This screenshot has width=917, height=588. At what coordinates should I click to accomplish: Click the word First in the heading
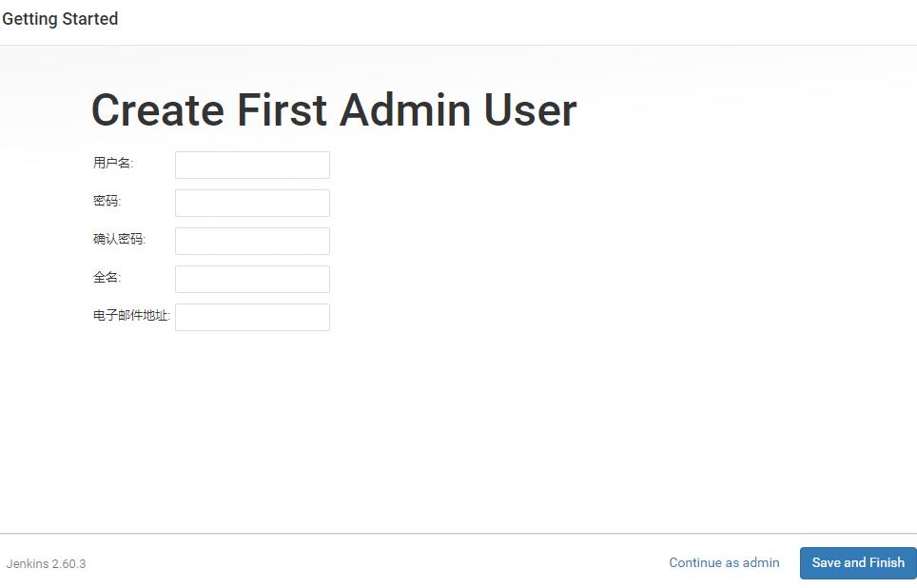[283, 110]
